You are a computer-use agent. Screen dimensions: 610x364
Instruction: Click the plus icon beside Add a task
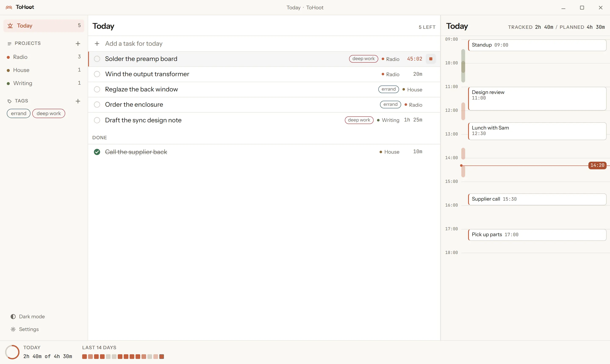tap(97, 44)
